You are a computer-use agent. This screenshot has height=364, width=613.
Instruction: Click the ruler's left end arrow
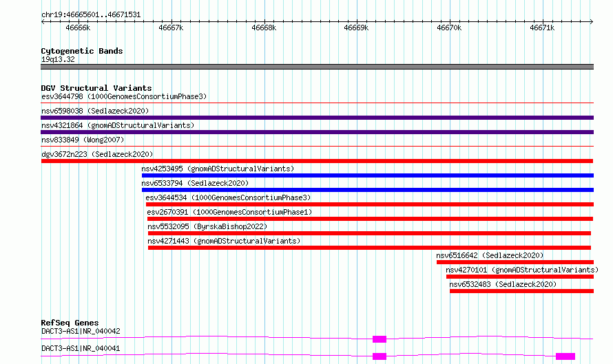click(43, 22)
